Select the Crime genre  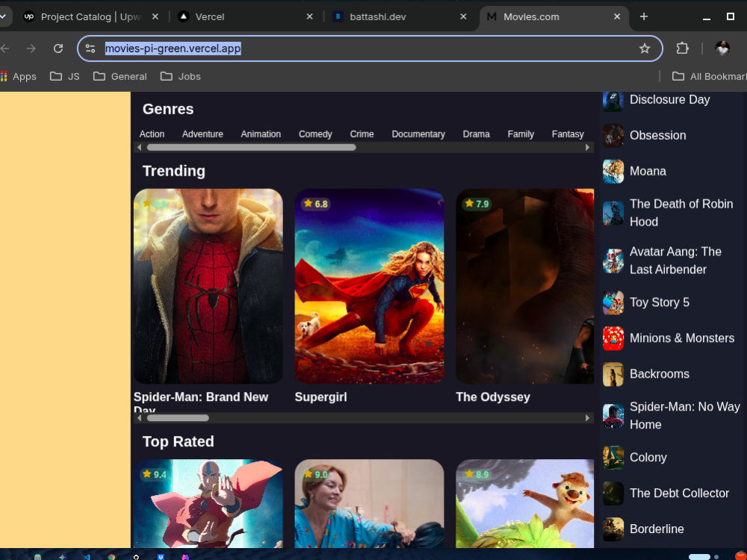[x=362, y=134]
